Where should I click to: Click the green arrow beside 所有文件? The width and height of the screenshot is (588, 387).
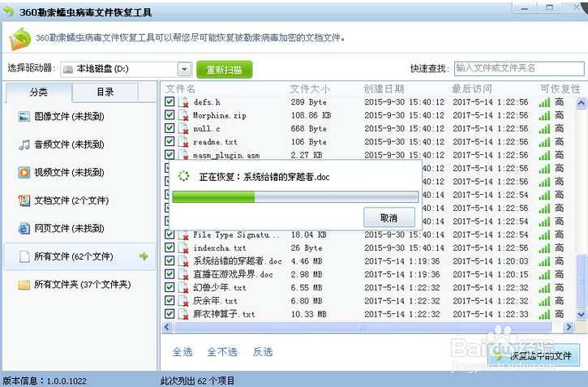144,256
